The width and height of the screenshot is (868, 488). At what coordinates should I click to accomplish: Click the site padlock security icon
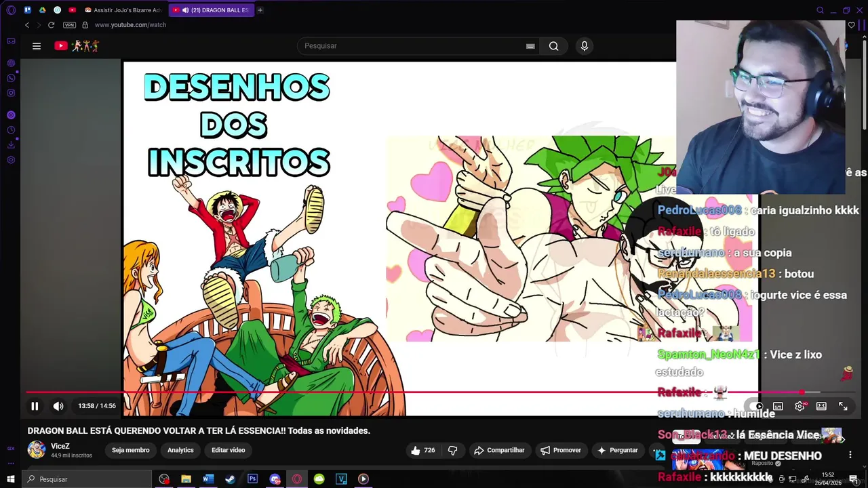coord(85,25)
